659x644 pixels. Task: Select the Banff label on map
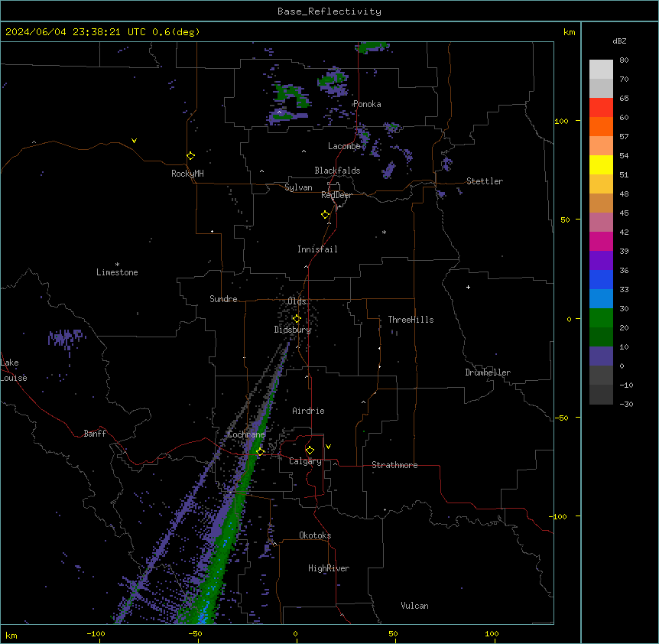pos(95,434)
